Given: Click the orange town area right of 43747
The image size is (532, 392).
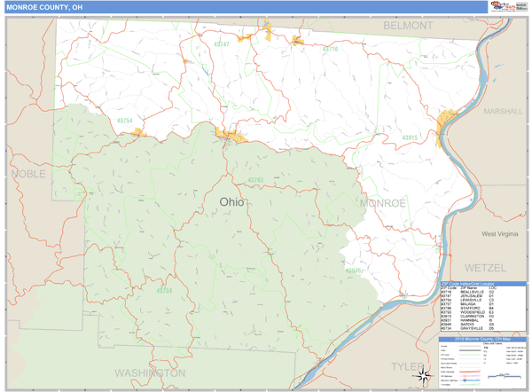Looking at the screenshot, I should pyautogui.click(x=266, y=36).
